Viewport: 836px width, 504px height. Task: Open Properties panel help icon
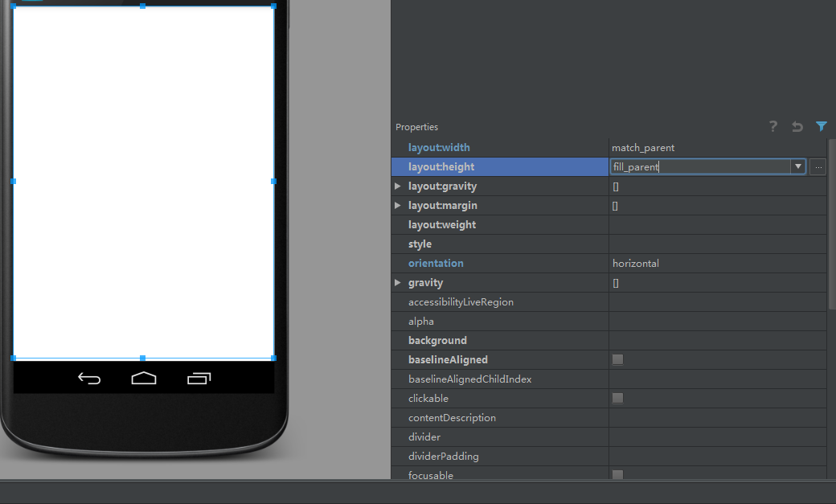coord(772,126)
